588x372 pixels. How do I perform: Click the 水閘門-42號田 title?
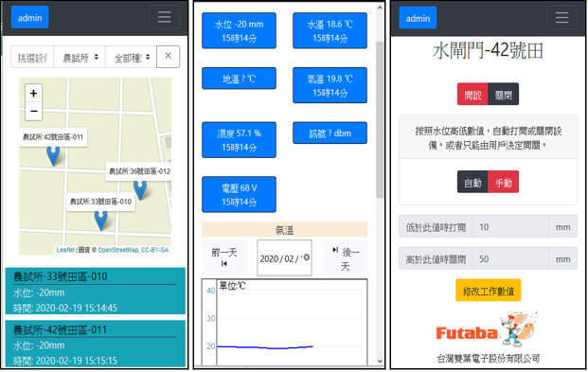[488, 50]
